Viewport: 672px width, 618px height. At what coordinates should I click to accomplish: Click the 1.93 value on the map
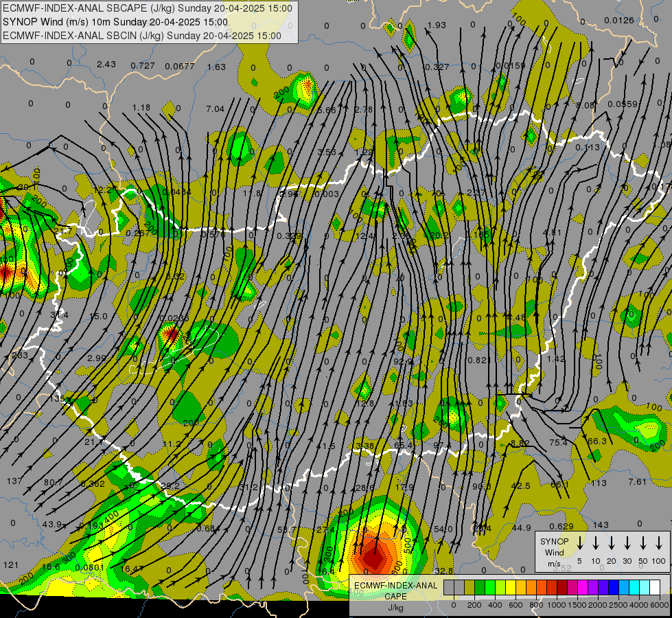tap(437, 25)
